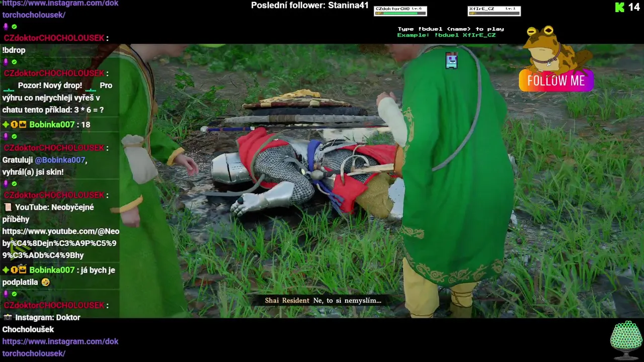Click purple mic badge above the Instagram: Doktor message
The image size is (644, 362).
coord(6,294)
